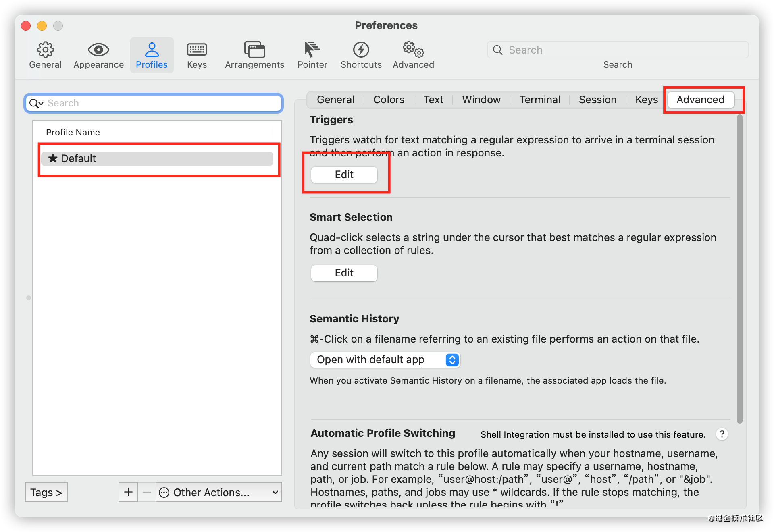Click the vertical scrollbar in settings pane
Image resolution: width=774 pixels, height=532 pixels.
click(739, 269)
